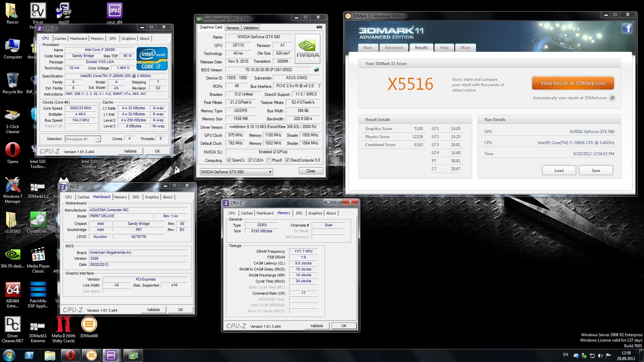Click the bus interface question mark in GPU-Z
The image size is (644, 362).
click(319, 86)
